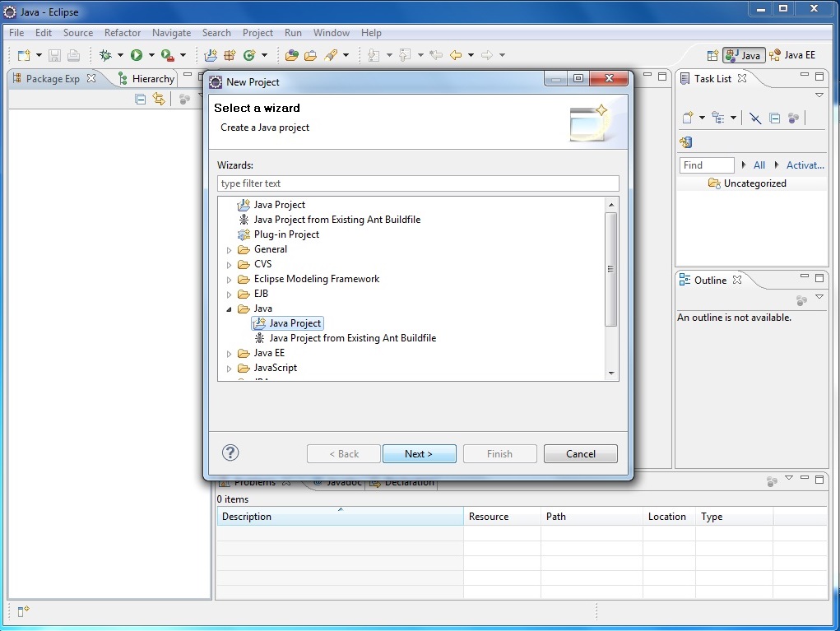Screen dimensions: 840x631
Task: Switch to the Java EE perspective
Action: click(792, 55)
